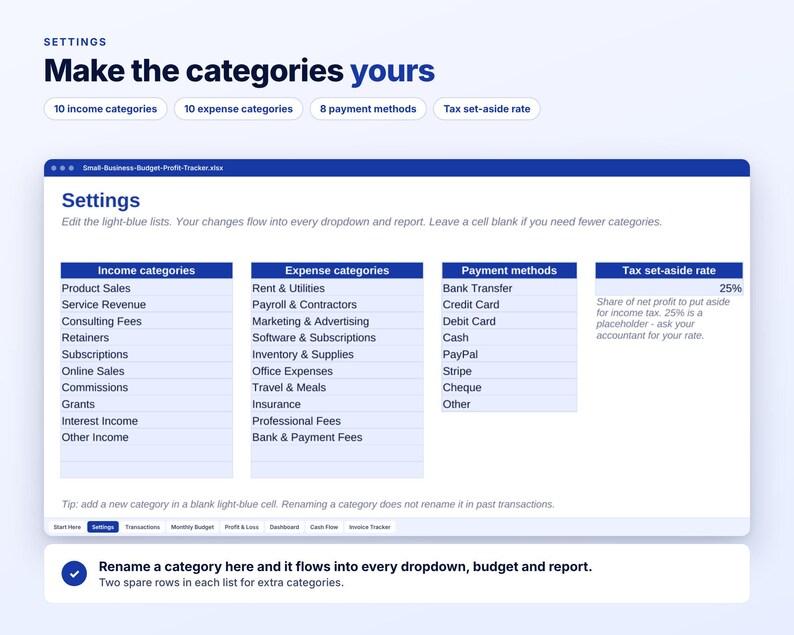Select the 25% tax rate cell
This screenshot has height=635, width=794.
(x=669, y=288)
